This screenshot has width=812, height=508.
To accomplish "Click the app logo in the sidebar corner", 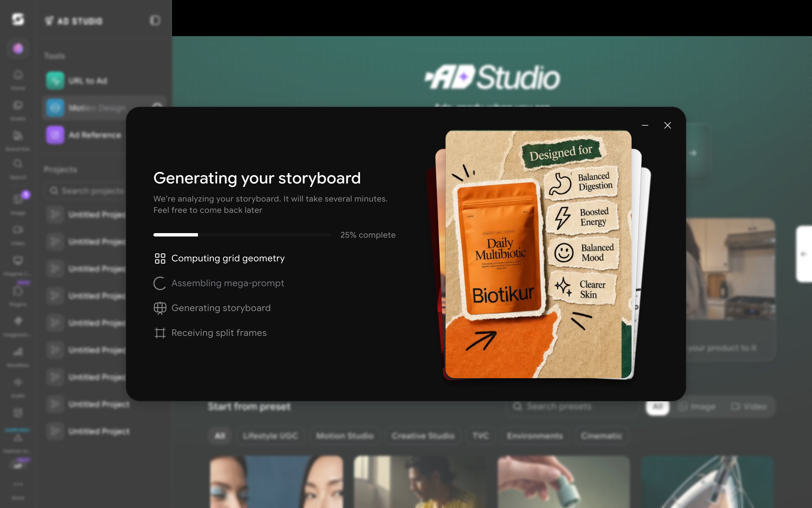I will pyautogui.click(x=18, y=19).
